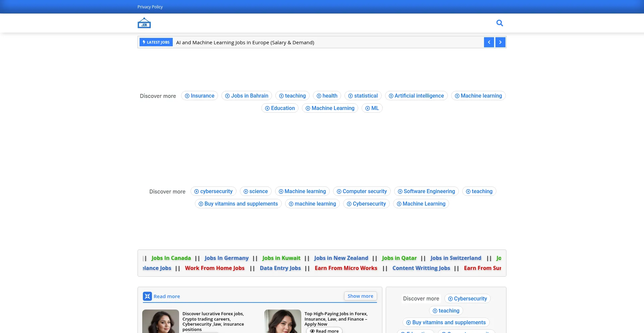Open the Jobs in Bahrain tag
The image size is (644, 333).
click(x=247, y=96)
